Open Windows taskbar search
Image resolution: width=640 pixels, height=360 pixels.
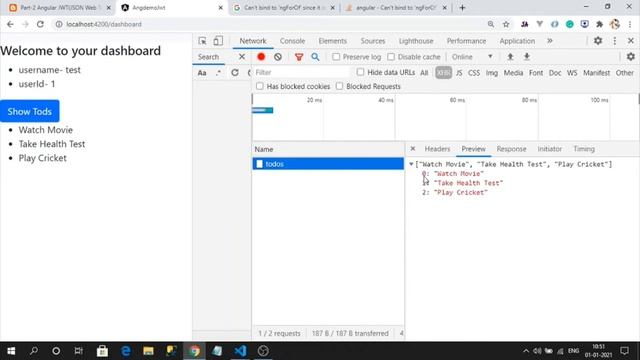click(x=34, y=351)
